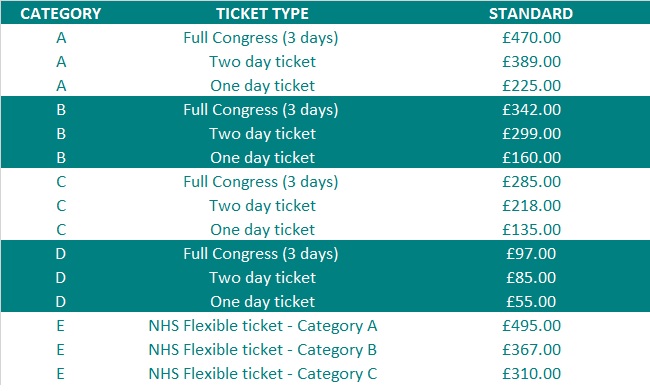Click the STANDARD column header
650x391 pixels.
[x=531, y=14]
